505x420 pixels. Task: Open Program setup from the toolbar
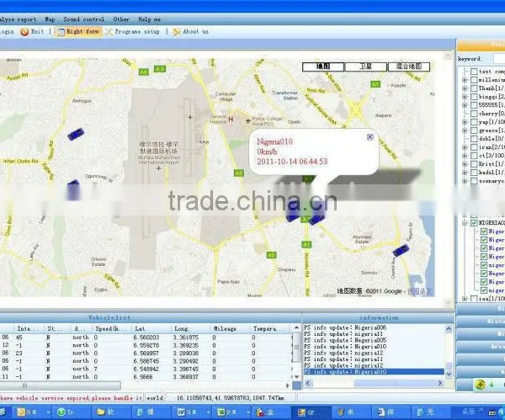point(132,32)
